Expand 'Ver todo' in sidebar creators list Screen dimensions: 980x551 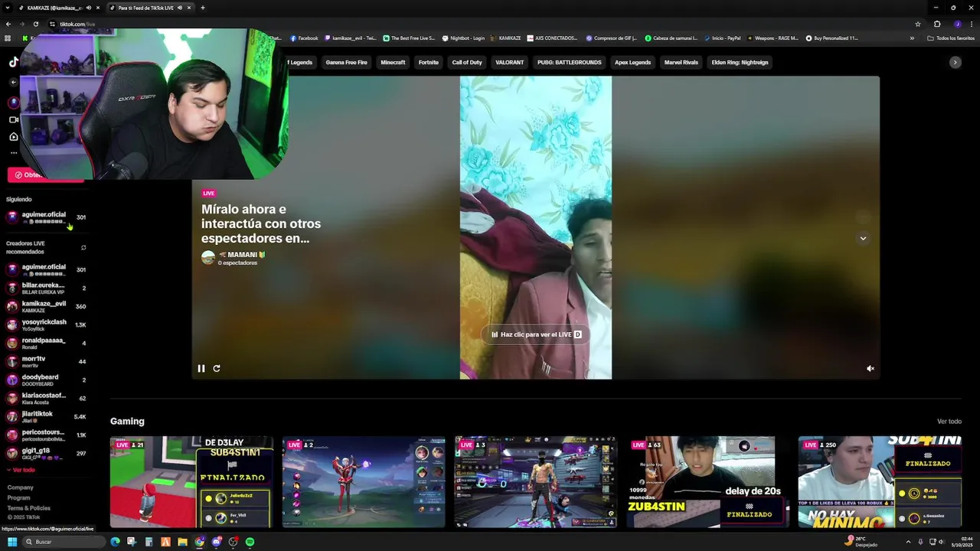[21, 470]
